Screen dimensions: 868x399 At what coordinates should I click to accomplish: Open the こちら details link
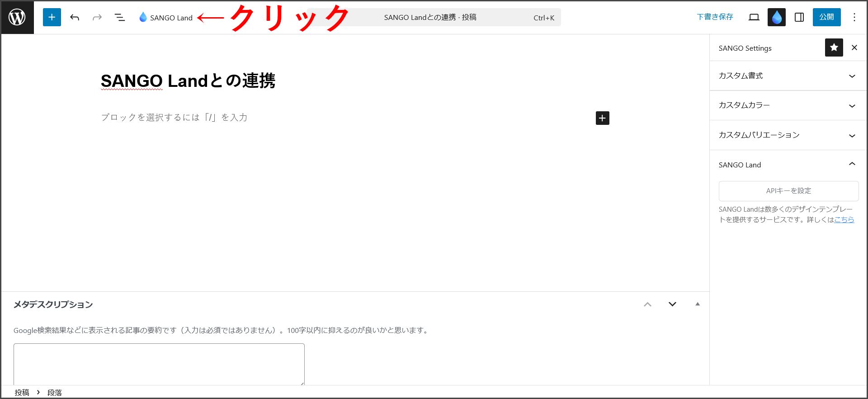[844, 219]
